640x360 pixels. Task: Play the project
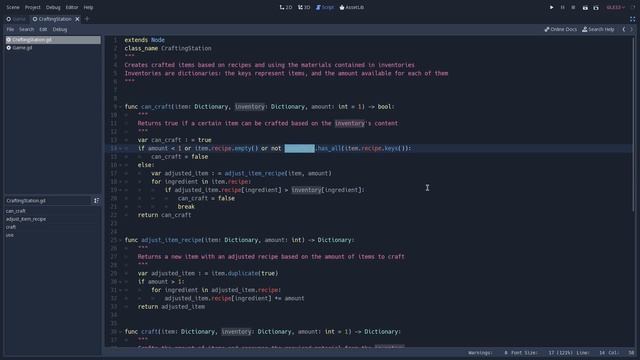(551, 7)
